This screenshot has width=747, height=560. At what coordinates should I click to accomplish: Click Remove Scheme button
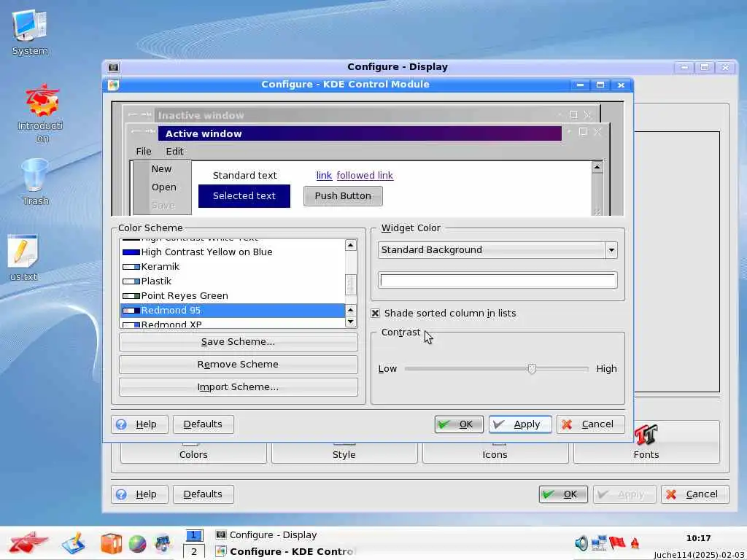(x=239, y=365)
